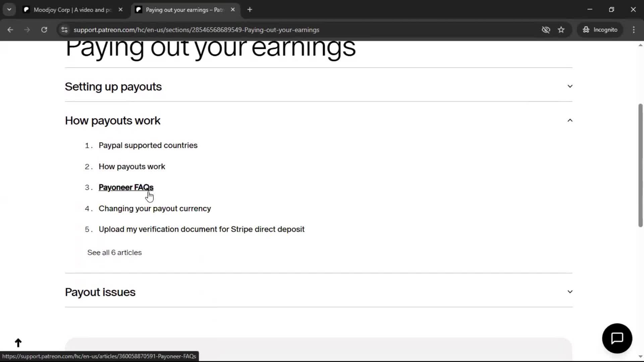Restore down the browser window
The width and height of the screenshot is (644, 362).
611,10
